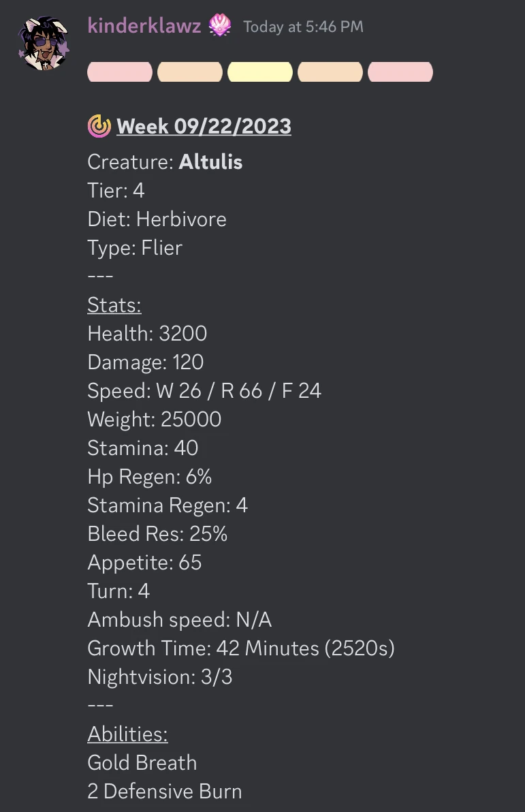
Task: Click the peach pill emoji second in the row
Action: (x=189, y=72)
